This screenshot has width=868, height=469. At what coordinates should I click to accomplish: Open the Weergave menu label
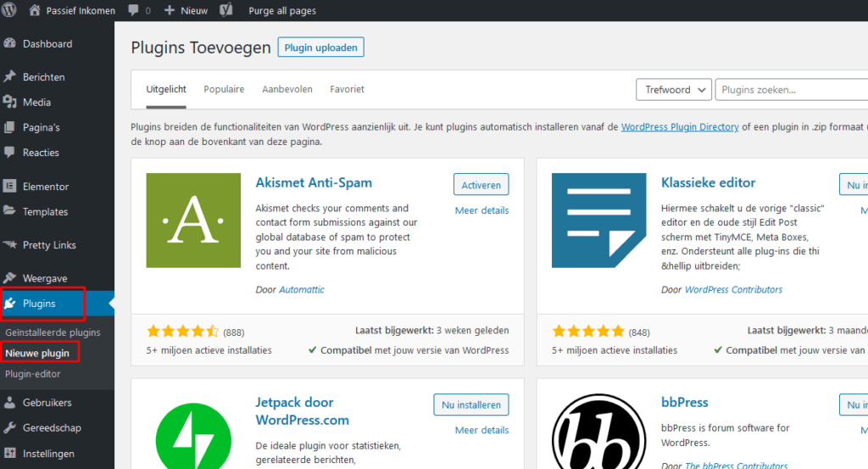(x=45, y=278)
